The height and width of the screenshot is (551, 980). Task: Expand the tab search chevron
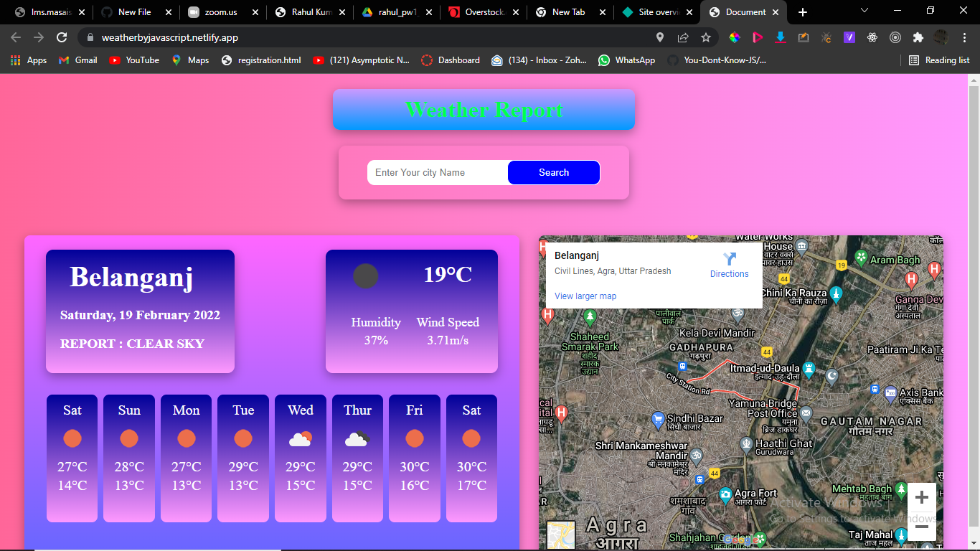pos(864,11)
